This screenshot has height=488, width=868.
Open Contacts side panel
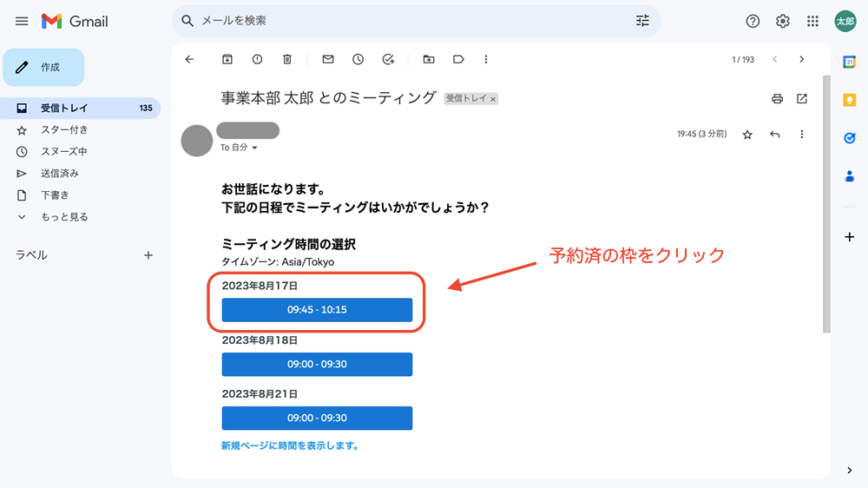click(x=849, y=176)
